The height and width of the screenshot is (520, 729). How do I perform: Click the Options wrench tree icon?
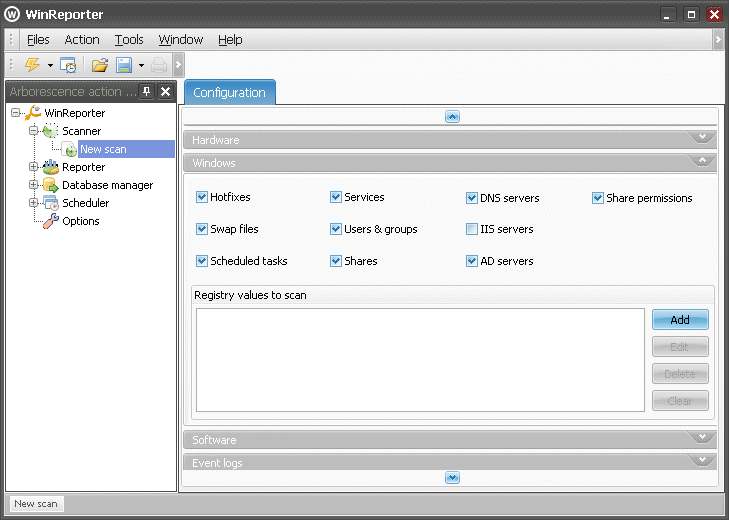coord(50,221)
